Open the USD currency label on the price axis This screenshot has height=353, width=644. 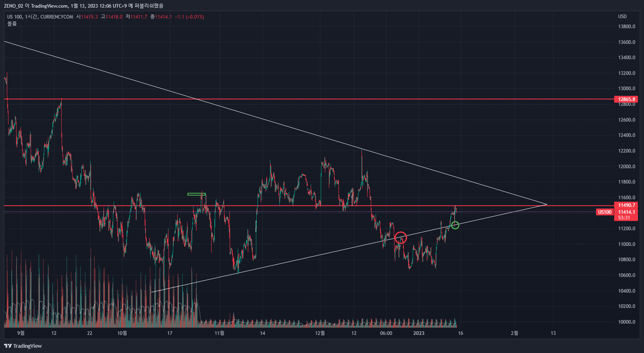click(x=622, y=17)
